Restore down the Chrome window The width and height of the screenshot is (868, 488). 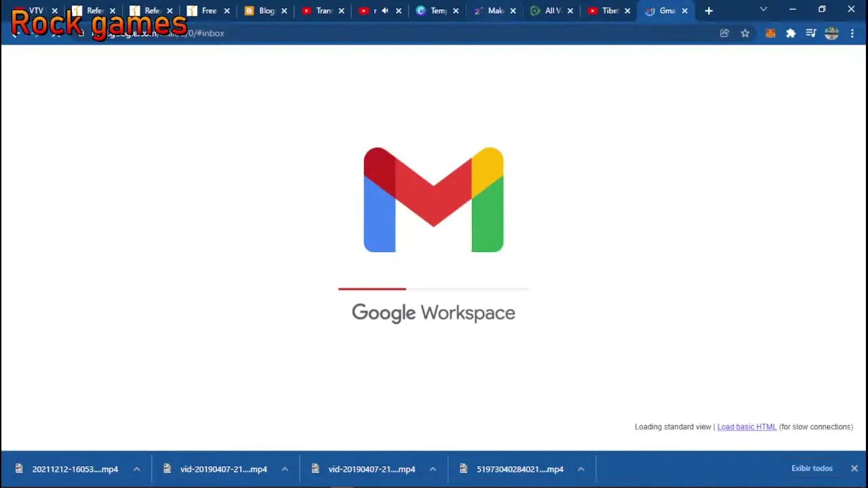point(822,9)
